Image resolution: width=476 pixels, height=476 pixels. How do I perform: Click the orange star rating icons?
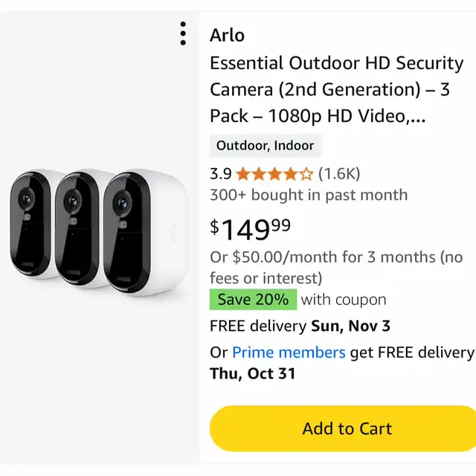point(274,174)
